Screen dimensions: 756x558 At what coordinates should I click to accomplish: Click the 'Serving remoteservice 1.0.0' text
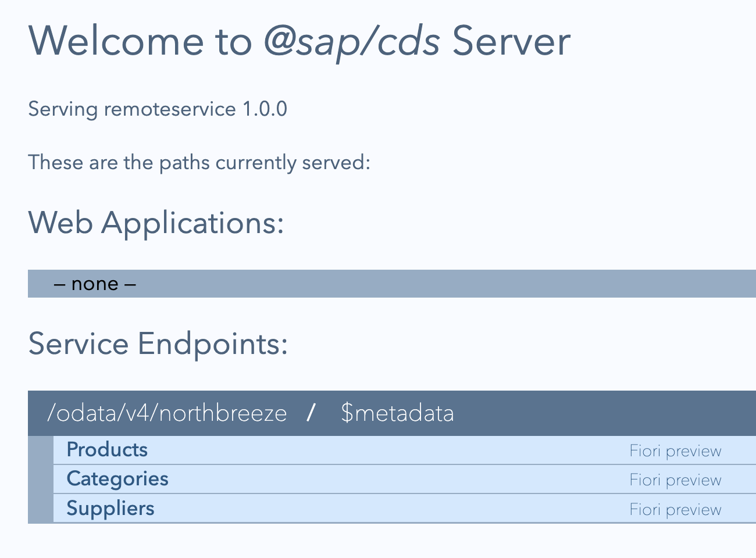tap(158, 109)
